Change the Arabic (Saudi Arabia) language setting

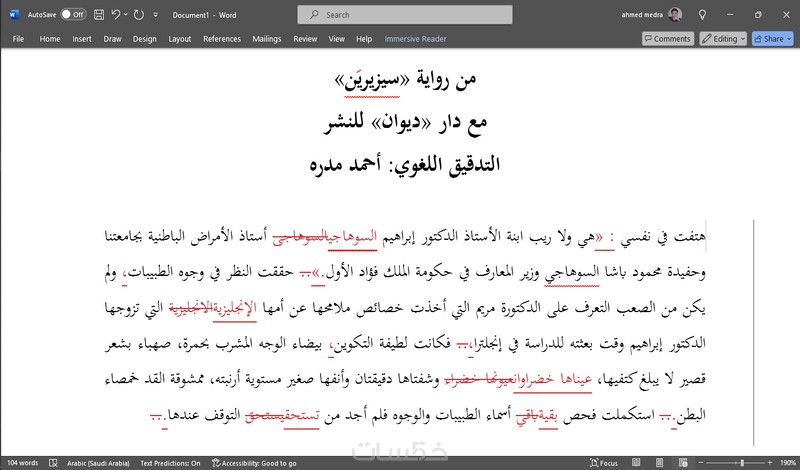pyautogui.click(x=98, y=463)
